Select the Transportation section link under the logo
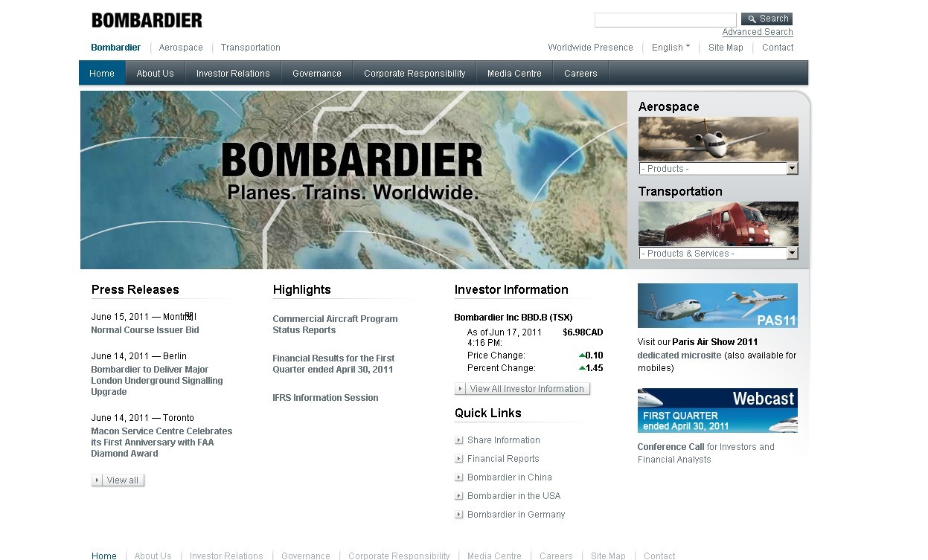Viewport: 928px width, 560px height. click(251, 48)
